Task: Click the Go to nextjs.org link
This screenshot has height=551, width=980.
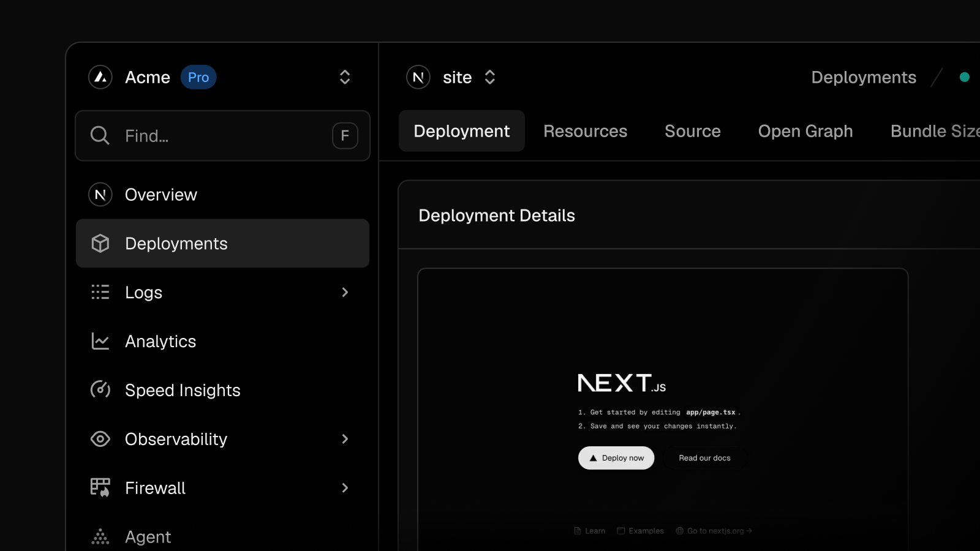Action: point(714,531)
